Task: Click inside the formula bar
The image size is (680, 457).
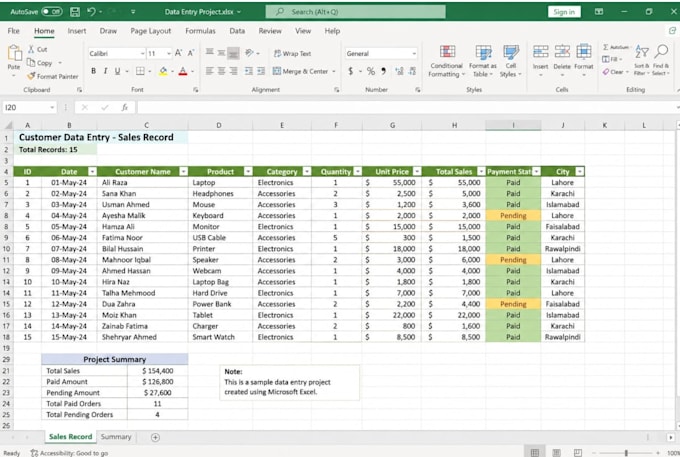Action: point(408,108)
